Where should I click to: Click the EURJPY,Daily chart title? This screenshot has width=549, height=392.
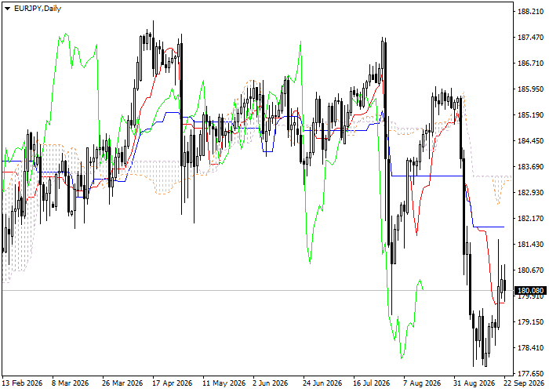click(38, 9)
